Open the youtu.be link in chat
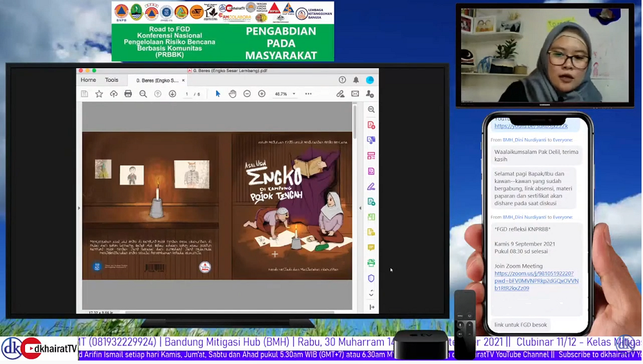643x364 pixels. [531, 126]
